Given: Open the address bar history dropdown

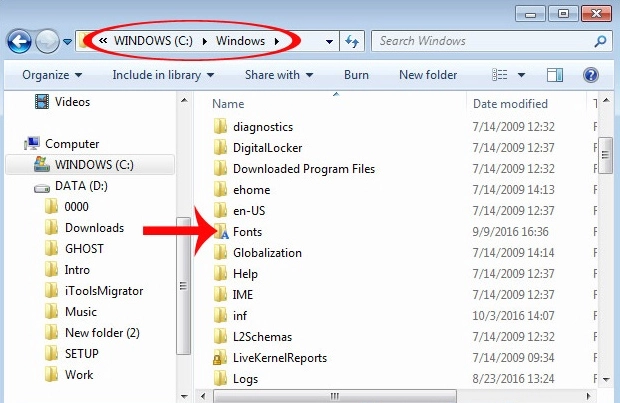Looking at the screenshot, I should click(329, 42).
